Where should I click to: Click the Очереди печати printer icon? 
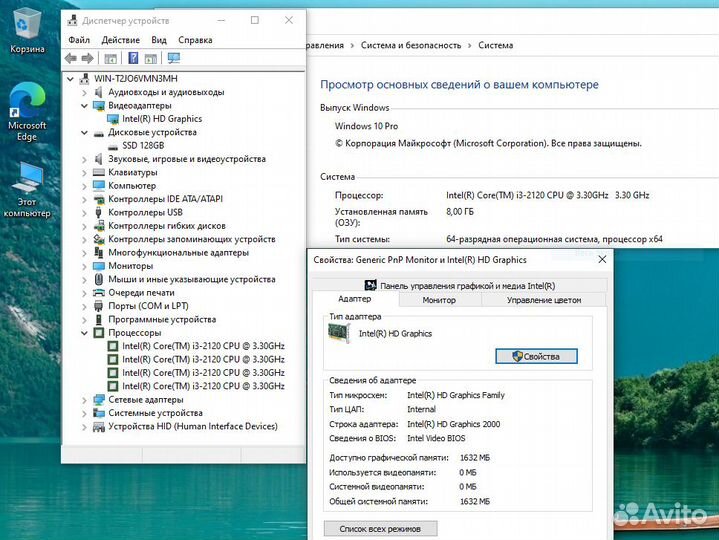pos(99,292)
